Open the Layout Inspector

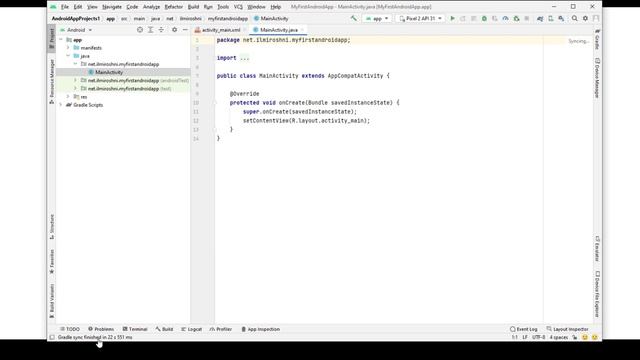[568, 329]
